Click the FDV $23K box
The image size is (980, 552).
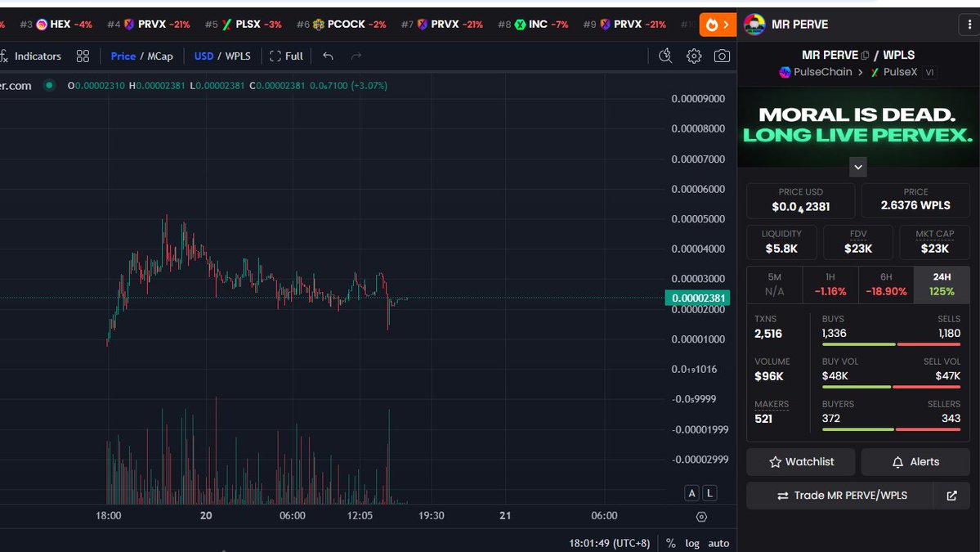click(x=858, y=242)
